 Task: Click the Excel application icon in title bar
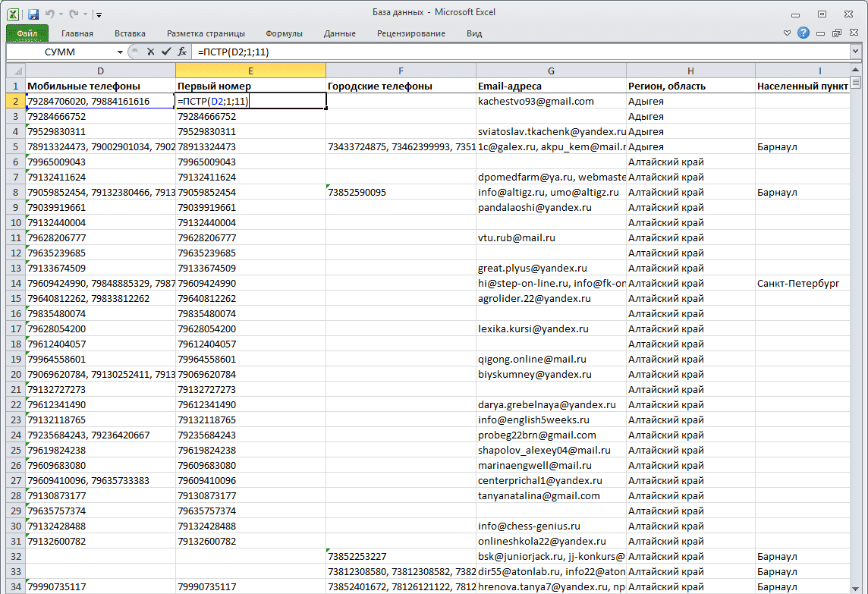click(x=13, y=14)
